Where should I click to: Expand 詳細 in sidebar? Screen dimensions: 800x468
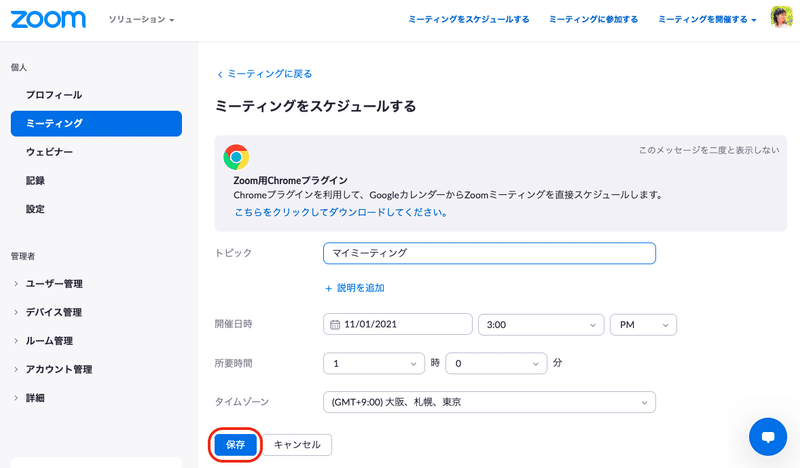[x=29, y=398]
